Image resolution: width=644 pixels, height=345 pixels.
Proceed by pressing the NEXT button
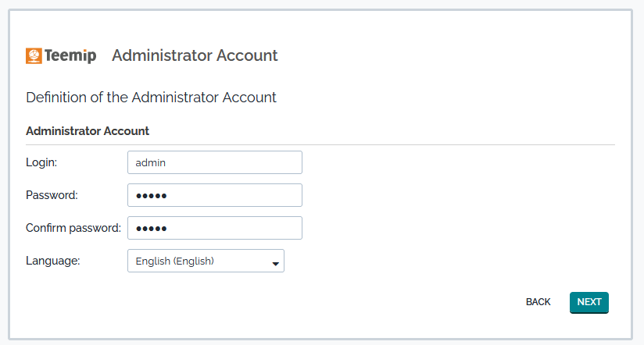tap(589, 302)
